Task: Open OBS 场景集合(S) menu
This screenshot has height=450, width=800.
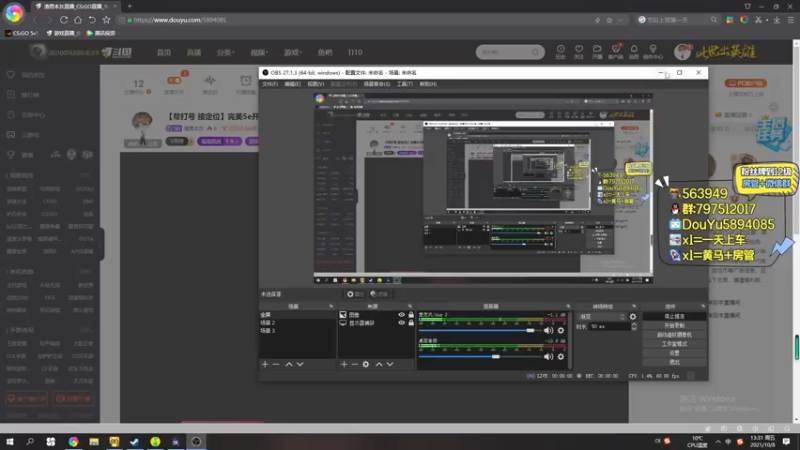Action: pos(377,84)
